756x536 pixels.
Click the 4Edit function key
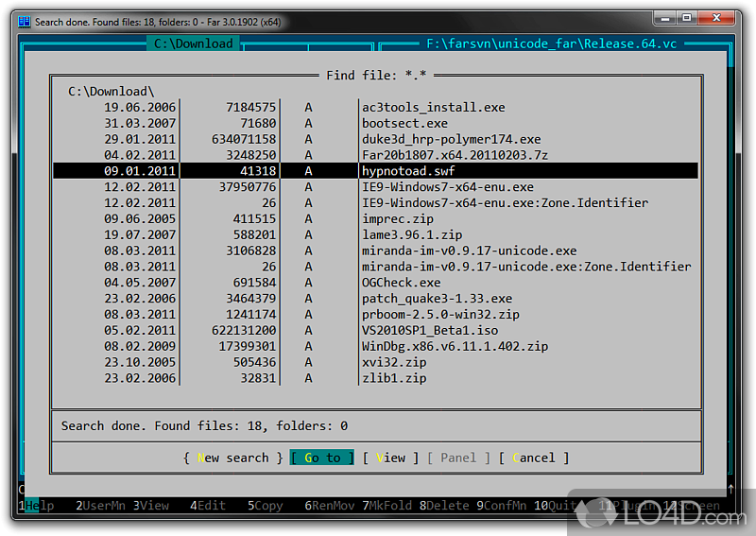209,506
